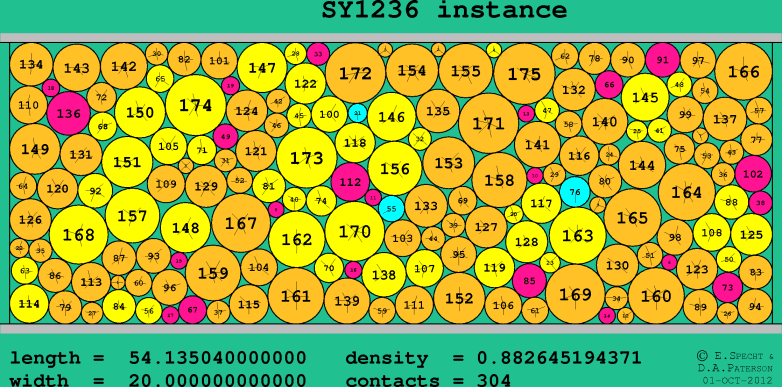Select the yellow circle numbered 145

(645, 97)
